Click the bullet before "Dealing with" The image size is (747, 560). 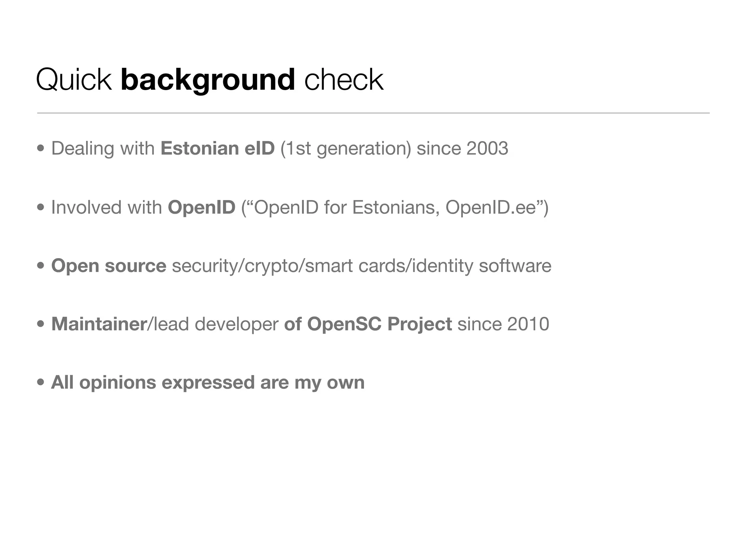(x=41, y=148)
